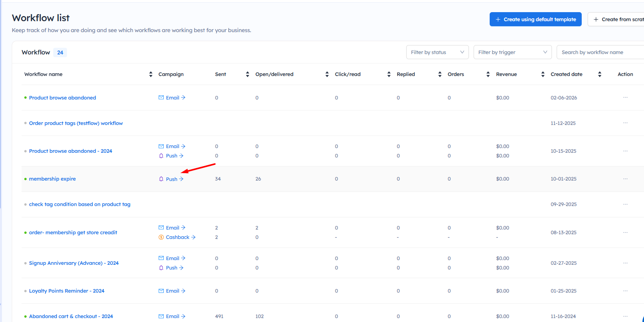Click Create using default template button
Viewport: 644px width, 322px height.
click(535, 19)
